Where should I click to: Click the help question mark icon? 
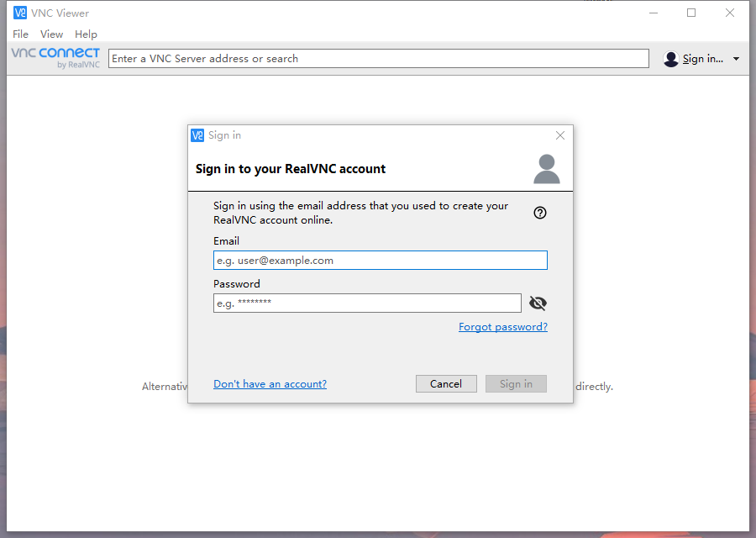coord(540,213)
